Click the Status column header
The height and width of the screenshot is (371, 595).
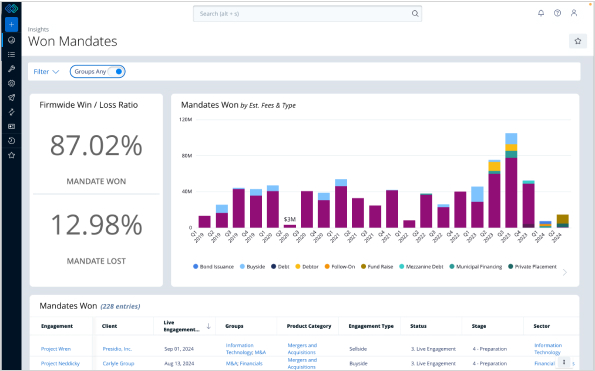click(418, 326)
